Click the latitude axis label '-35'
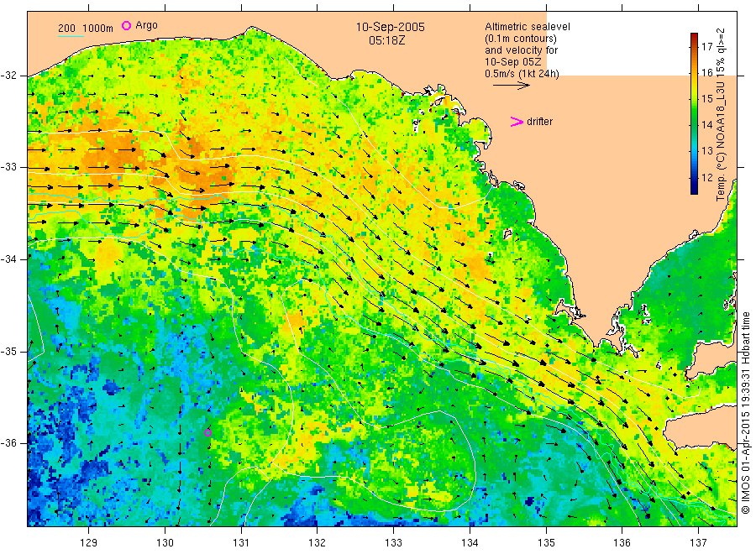 (x=8, y=351)
